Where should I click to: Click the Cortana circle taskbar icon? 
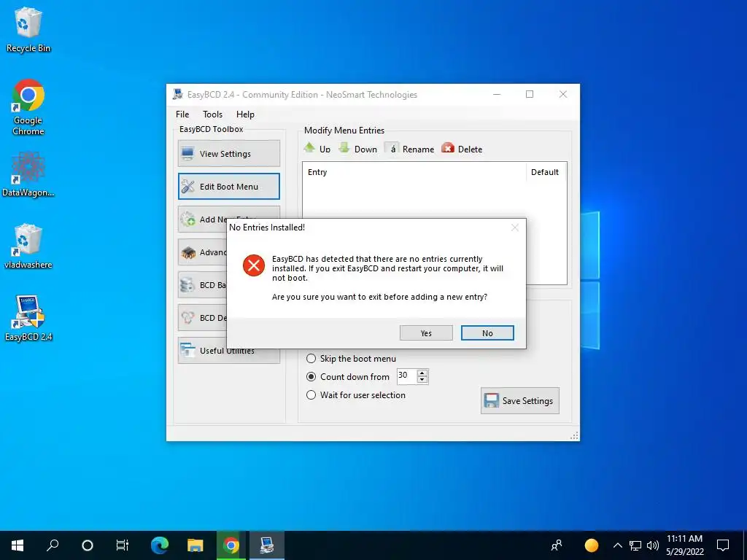point(88,545)
